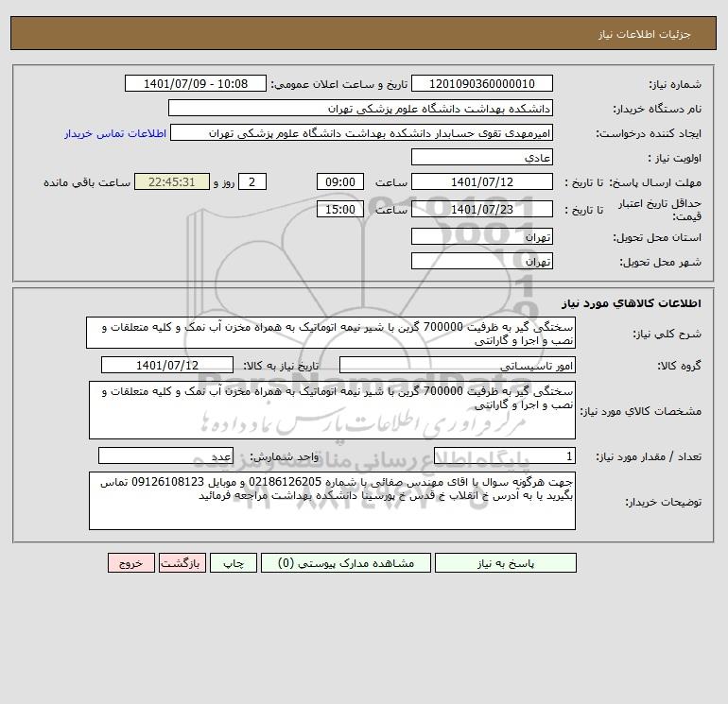This screenshot has height=704, width=728.
Task: Click the quantity field containing 1
Action: pos(505,455)
